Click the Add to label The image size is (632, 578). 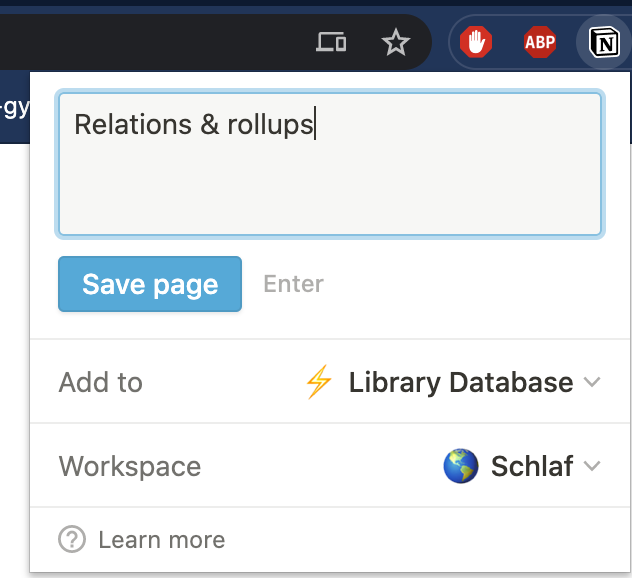coord(100,382)
